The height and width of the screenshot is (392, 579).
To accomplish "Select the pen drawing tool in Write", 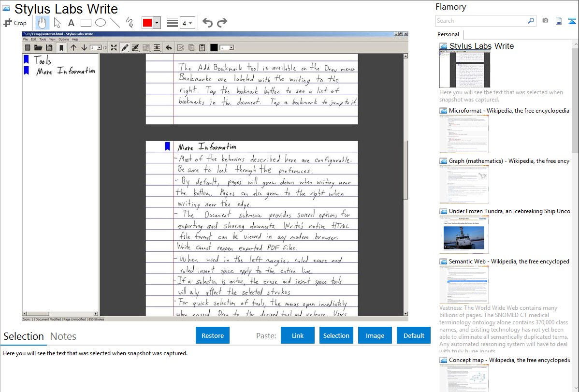I will 124,48.
